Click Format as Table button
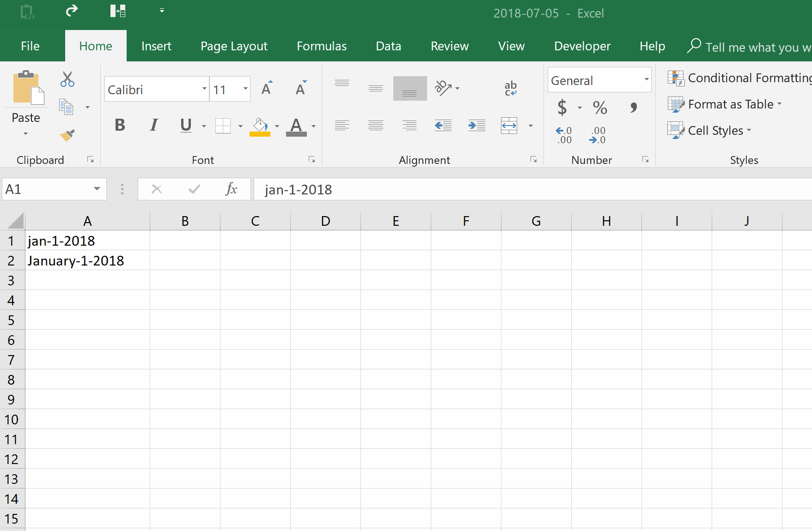This screenshot has width=812, height=531. [x=725, y=104]
